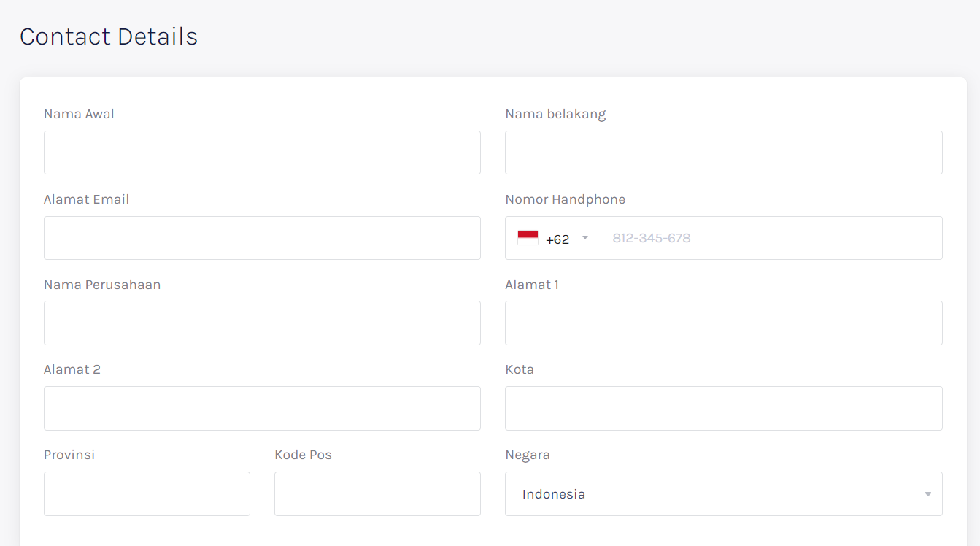Click into the Nama Perusahaan field

pyautogui.click(x=261, y=323)
